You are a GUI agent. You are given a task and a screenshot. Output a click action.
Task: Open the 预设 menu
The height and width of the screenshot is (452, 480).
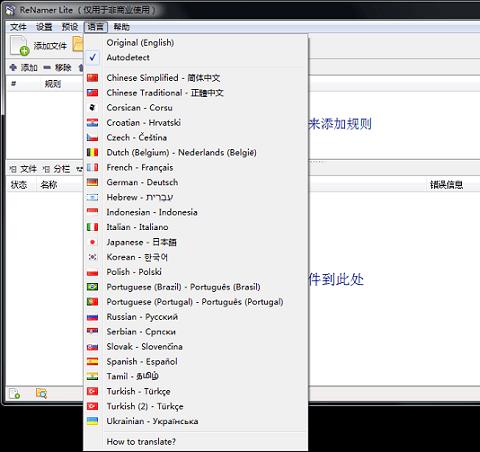tap(70, 27)
